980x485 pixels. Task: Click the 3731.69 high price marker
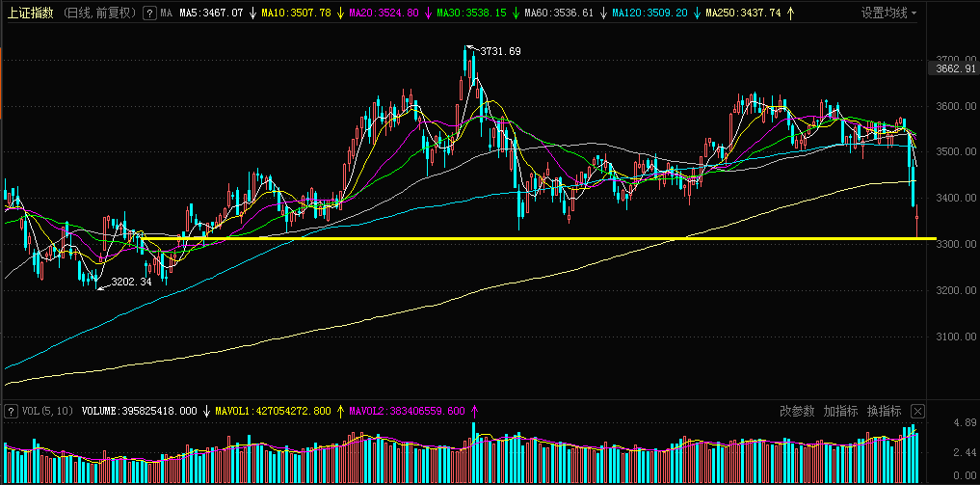click(x=500, y=51)
